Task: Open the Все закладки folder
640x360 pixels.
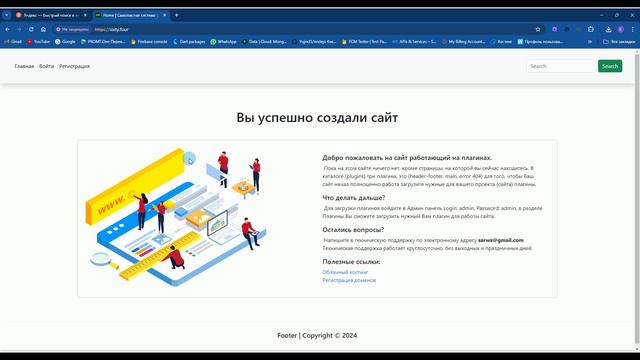Action: coord(619,42)
